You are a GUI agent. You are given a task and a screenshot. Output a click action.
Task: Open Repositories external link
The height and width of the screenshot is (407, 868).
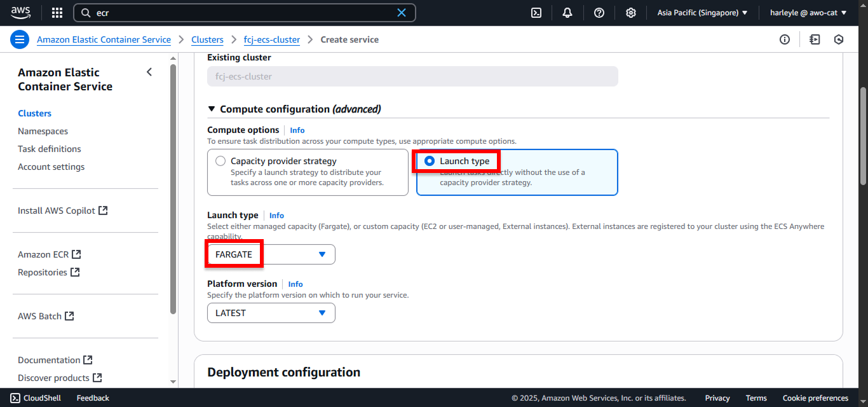pos(49,272)
